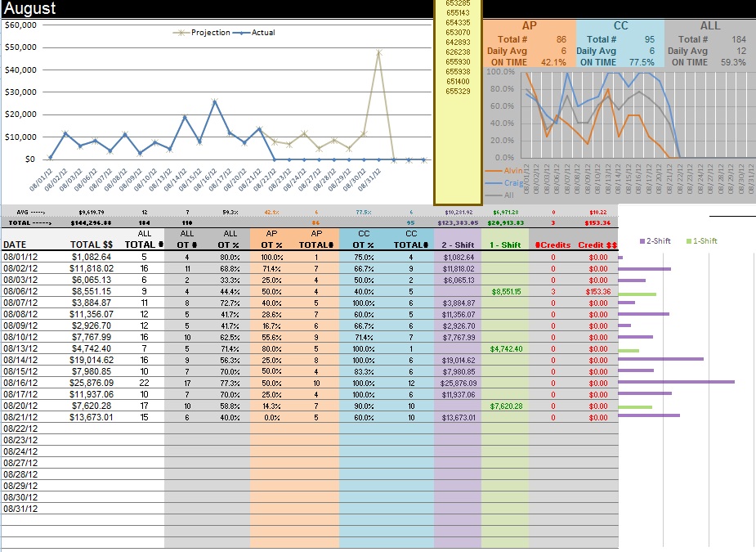This screenshot has width=756, height=552.
Task: Click the #Credits column header
Action: (x=552, y=245)
